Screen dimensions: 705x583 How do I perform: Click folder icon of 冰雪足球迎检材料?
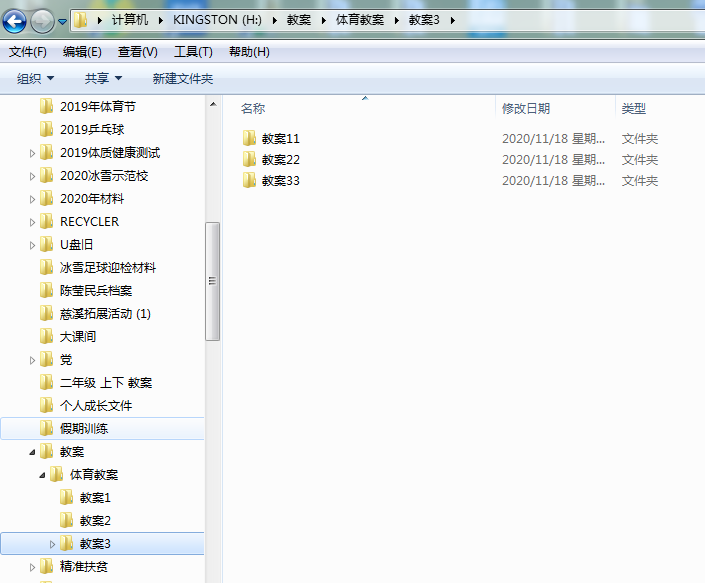coord(47,267)
